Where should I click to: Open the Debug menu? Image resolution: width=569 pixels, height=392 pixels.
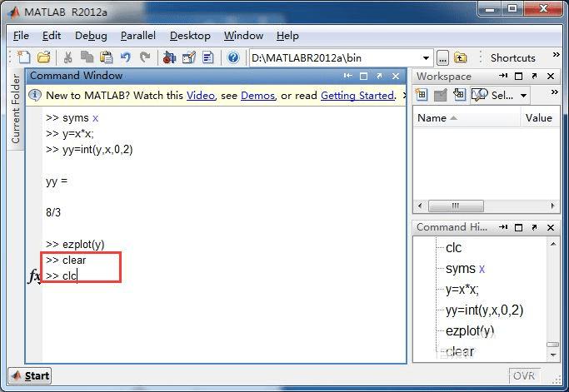[x=91, y=36]
